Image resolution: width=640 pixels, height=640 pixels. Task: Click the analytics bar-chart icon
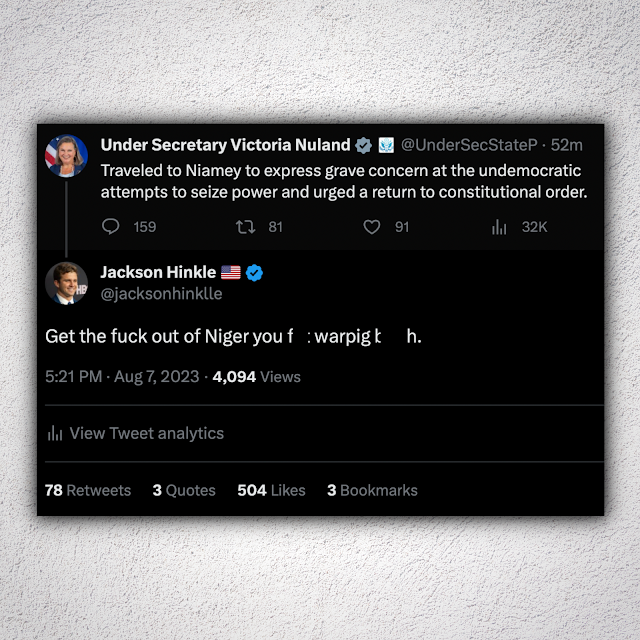coord(55,434)
